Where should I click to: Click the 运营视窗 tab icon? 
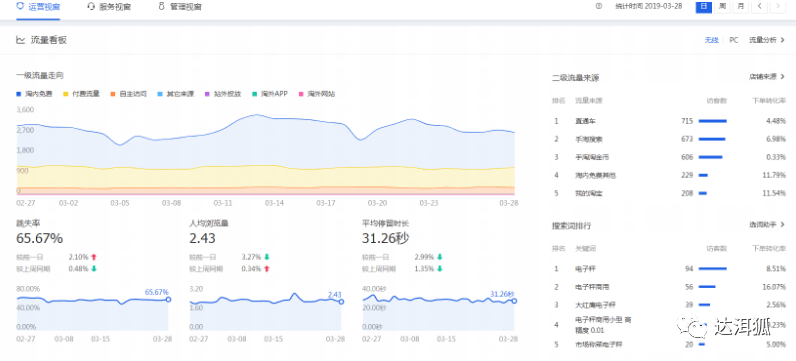(20, 7)
